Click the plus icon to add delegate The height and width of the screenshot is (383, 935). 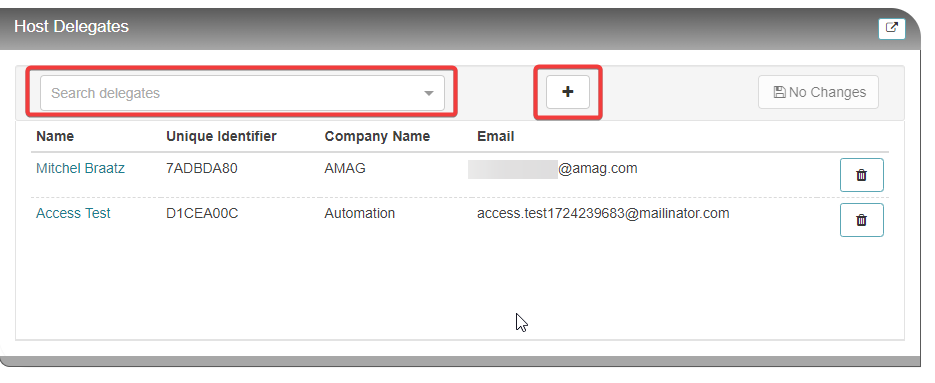(x=568, y=92)
